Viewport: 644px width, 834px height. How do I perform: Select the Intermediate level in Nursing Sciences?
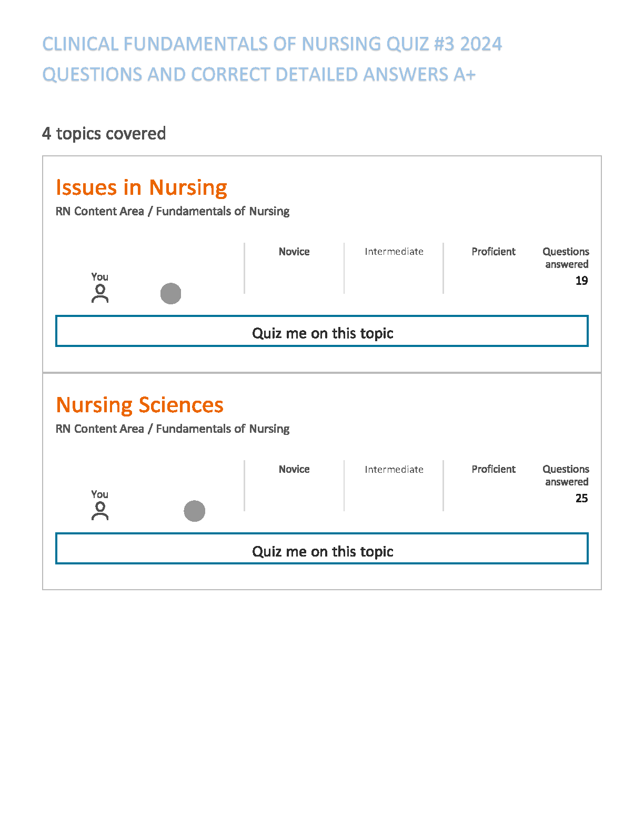pos(394,469)
